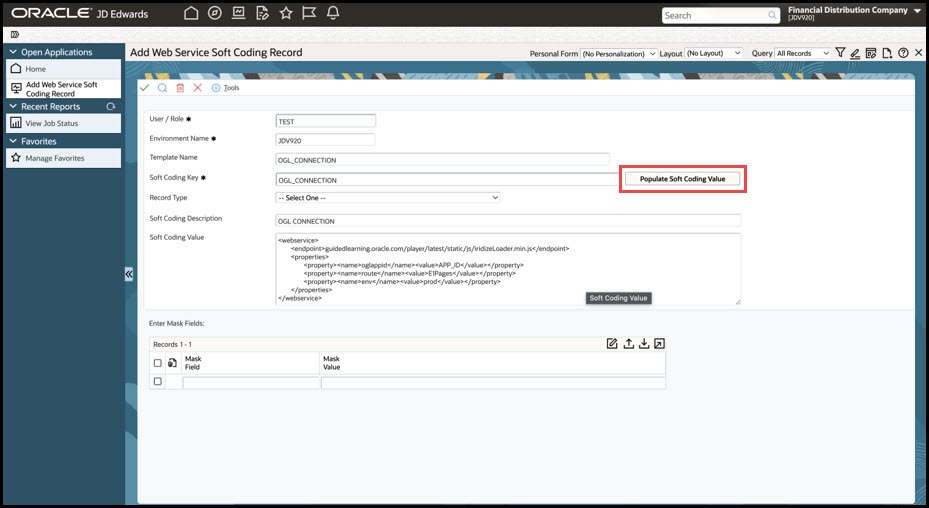Open Favorites star icon in header

click(x=286, y=13)
